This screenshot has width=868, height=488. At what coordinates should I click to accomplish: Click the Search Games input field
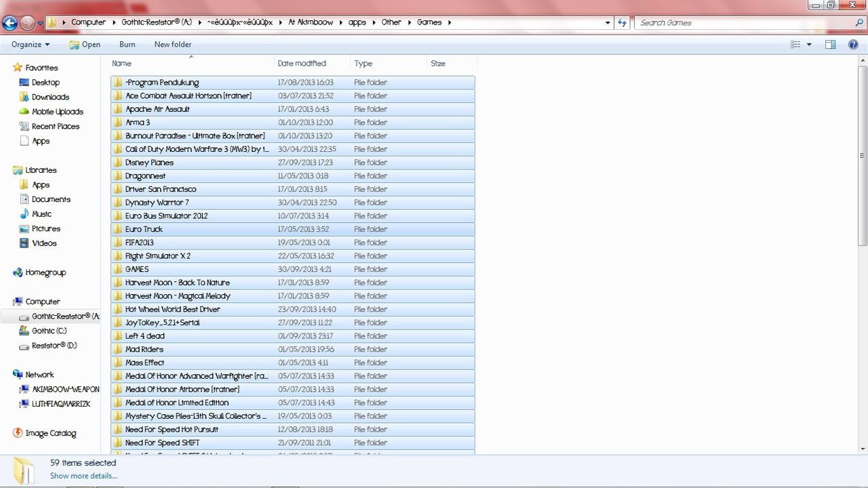pyautogui.click(x=744, y=22)
